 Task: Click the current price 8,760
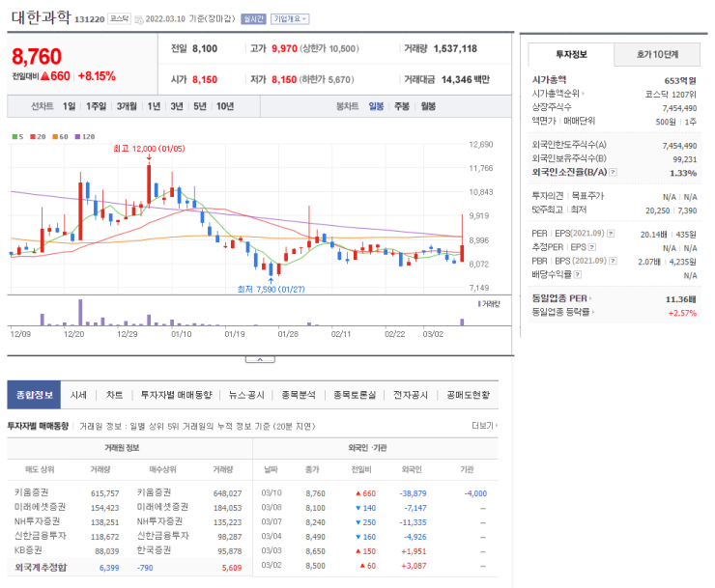(x=37, y=57)
